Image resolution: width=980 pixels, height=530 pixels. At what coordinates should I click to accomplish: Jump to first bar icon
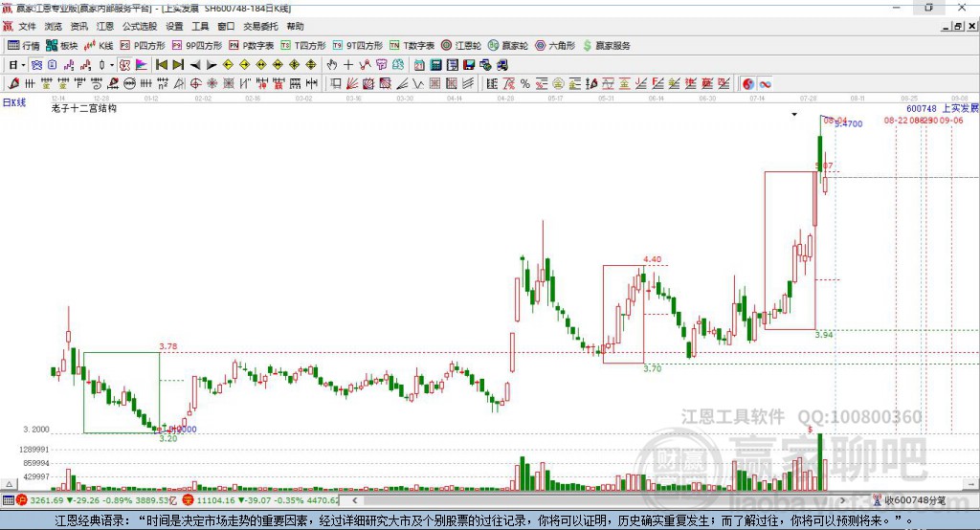coord(161,65)
